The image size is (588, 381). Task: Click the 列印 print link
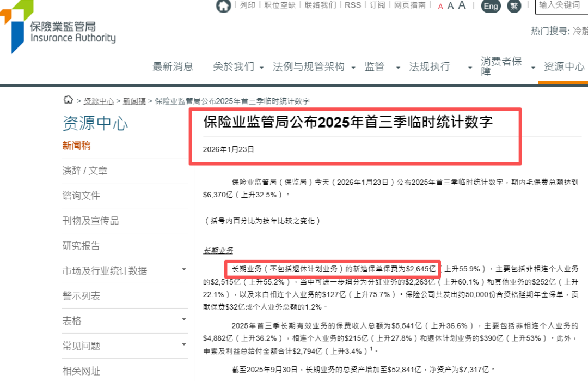pos(247,5)
